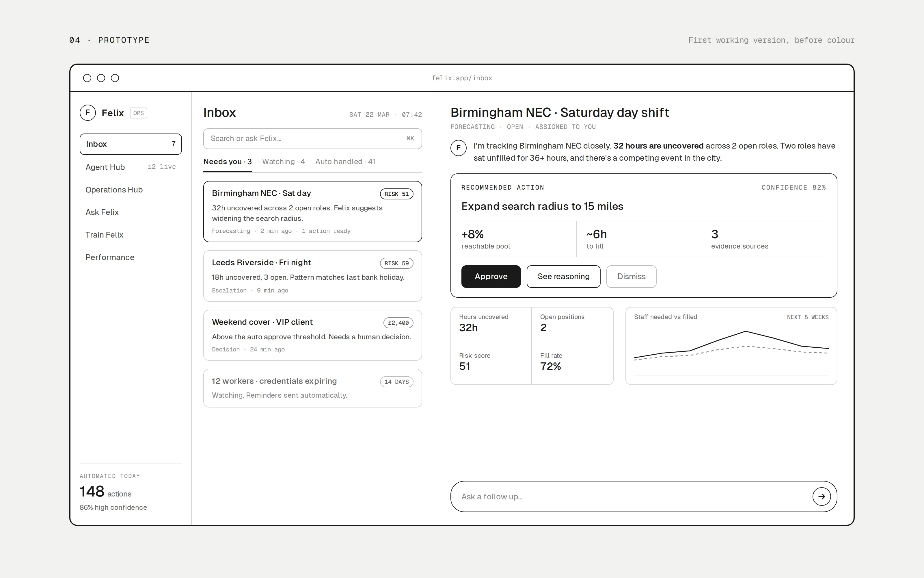Viewport: 924px width, 578px height.
Task: Open Weekend cover VIP client card
Action: (x=312, y=335)
